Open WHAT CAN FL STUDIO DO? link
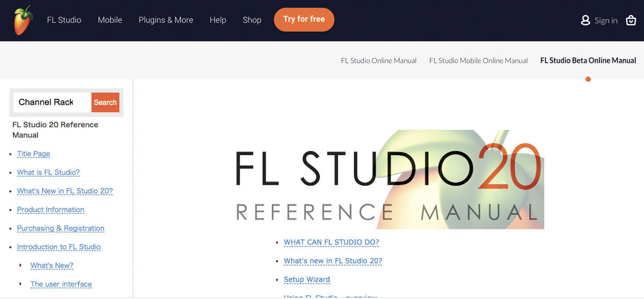 331,242
